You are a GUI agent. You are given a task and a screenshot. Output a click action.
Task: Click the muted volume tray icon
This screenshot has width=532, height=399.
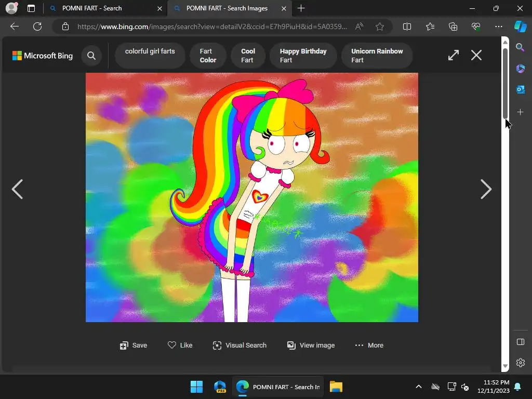click(x=465, y=387)
